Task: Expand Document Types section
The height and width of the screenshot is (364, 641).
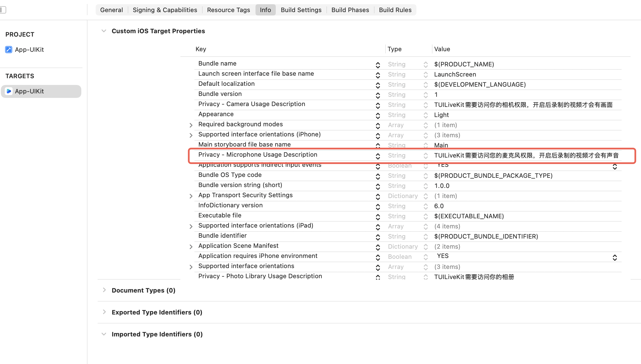Action: click(104, 290)
